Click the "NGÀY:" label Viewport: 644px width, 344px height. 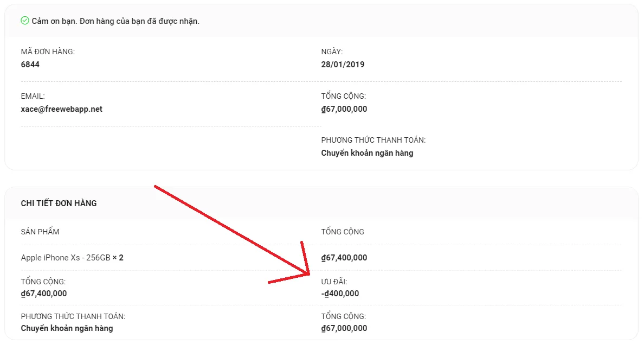[x=332, y=52]
